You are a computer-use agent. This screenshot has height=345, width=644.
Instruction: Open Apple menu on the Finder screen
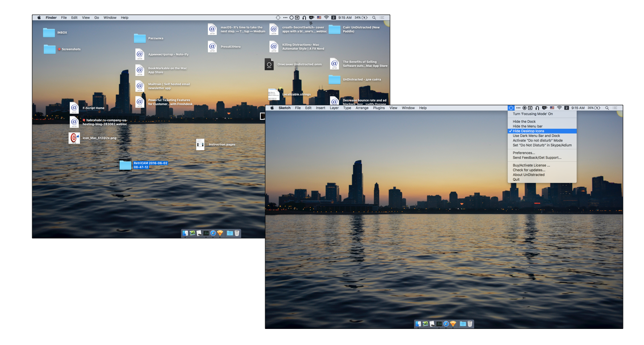pos(39,17)
